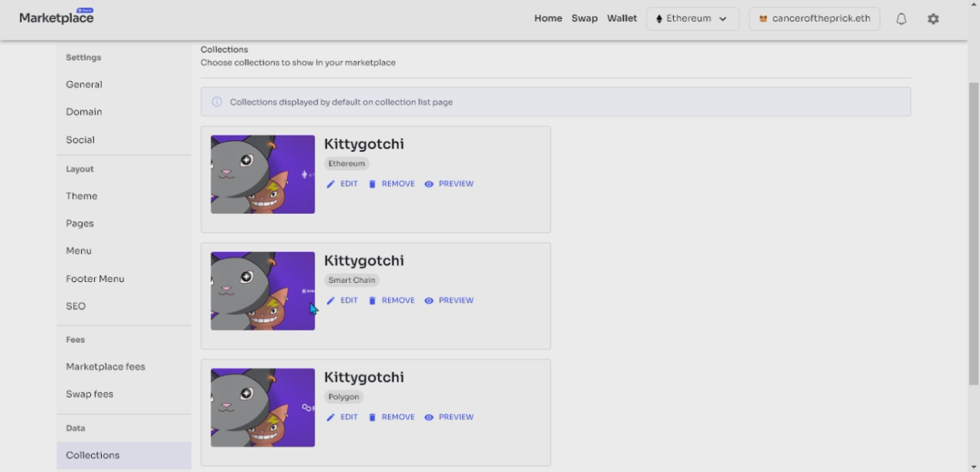Click REMOVE on the Polygon Kittygotchi card
980x472 pixels.
pyautogui.click(x=391, y=417)
